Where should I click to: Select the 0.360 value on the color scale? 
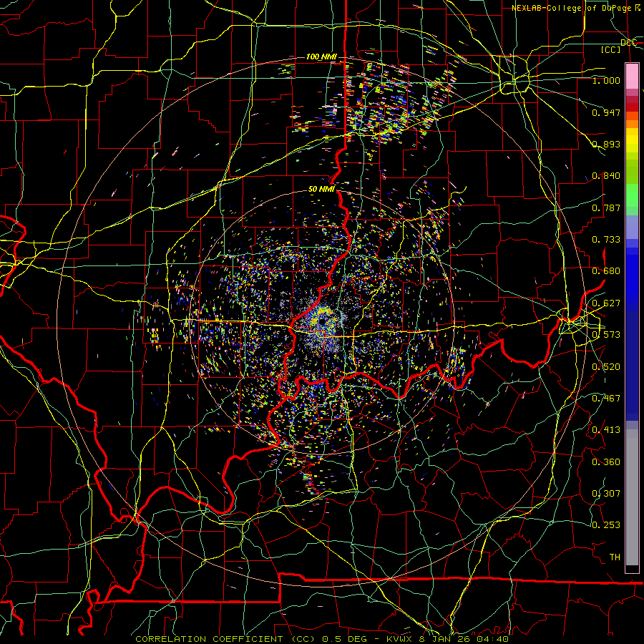pyautogui.click(x=606, y=462)
